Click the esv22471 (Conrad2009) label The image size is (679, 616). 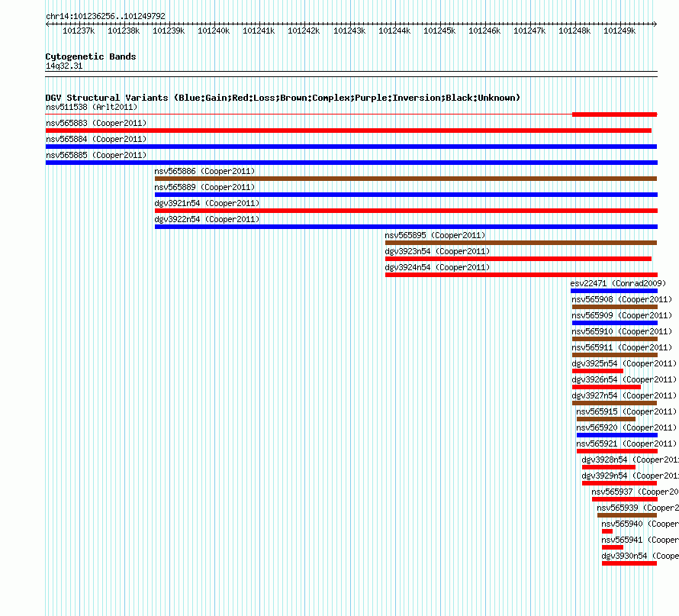click(619, 283)
